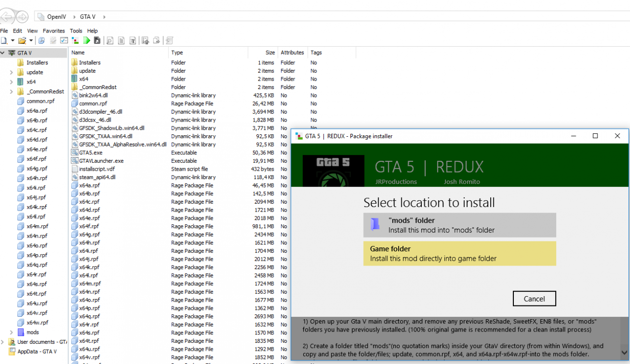The height and width of the screenshot is (364, 630).
Task: Click the Open folder toolbar icon
Action: [x=22, y=40]
